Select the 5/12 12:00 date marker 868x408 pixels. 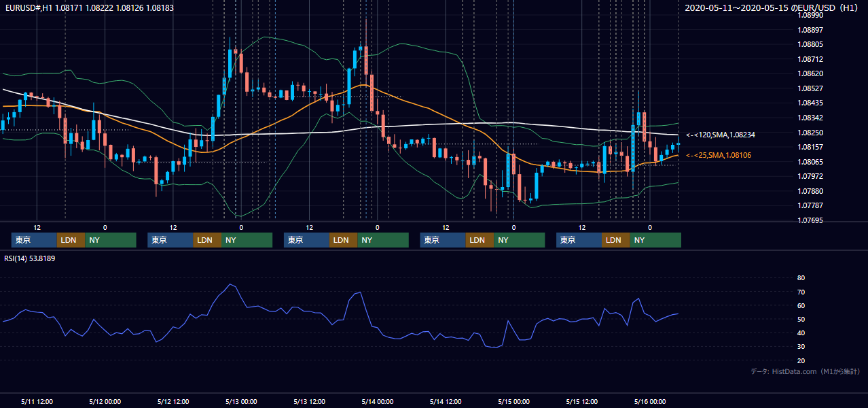pyautogui.click(x=173, y=401)
